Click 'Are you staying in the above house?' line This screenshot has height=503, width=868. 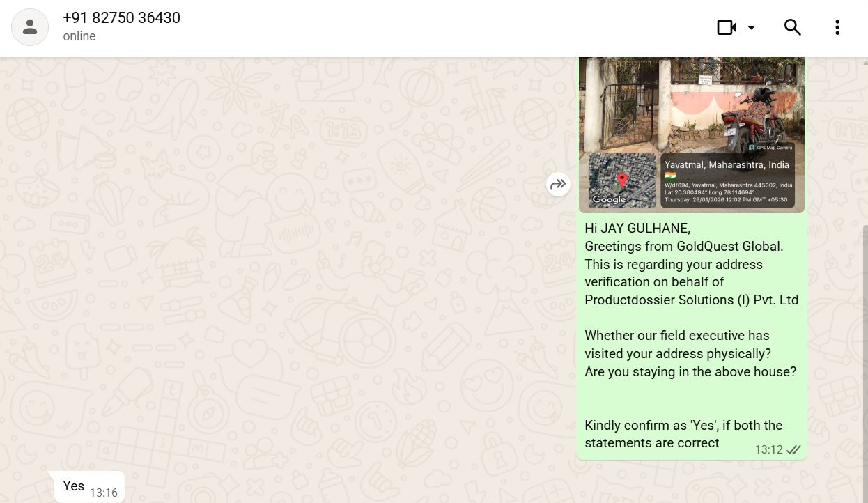(690, 372)
